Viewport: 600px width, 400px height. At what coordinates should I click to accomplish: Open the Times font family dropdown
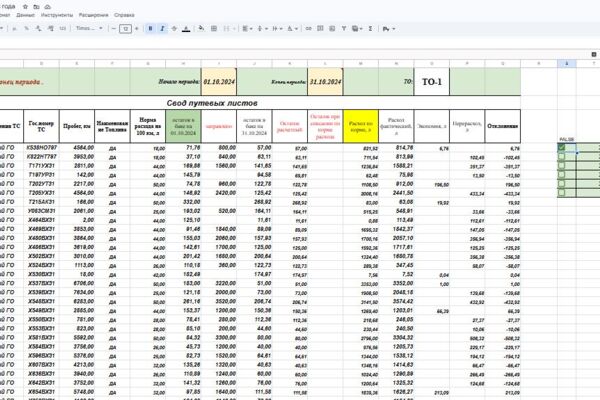click(x=89, y=29)
